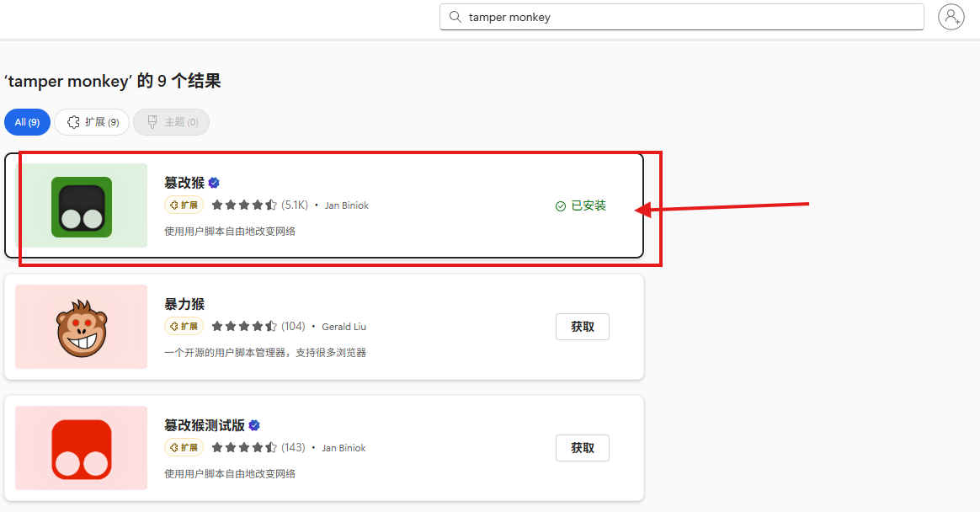The height and width of the screenshot is (512, 980).
Task: Click the puzzle icon in the 扩展 filter
Action: click(74, 122)
